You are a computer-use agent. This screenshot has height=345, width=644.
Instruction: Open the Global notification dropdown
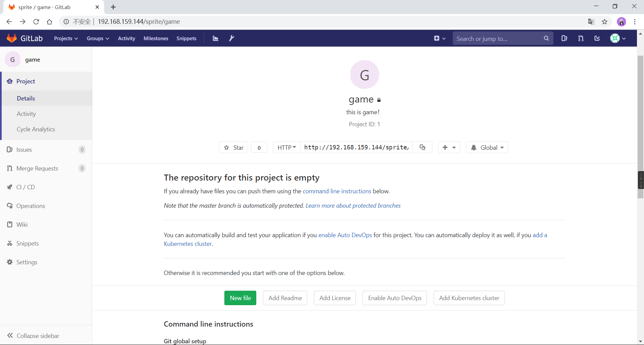point(487,147)
